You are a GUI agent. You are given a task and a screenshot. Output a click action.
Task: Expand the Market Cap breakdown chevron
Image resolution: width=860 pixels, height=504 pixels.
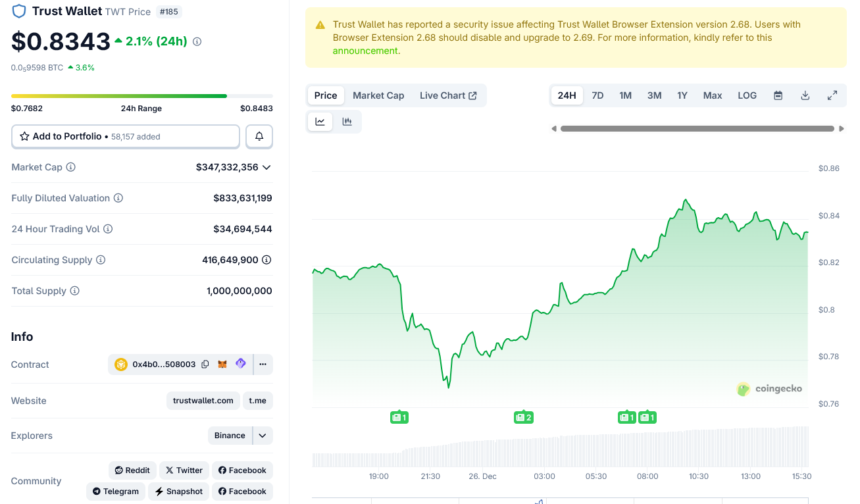[266, 167]
